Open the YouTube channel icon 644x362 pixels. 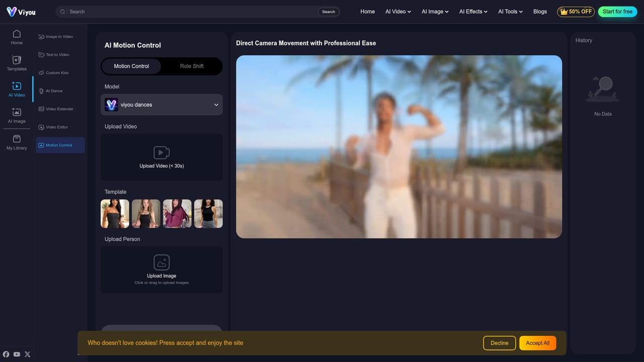(x=17, y=354)
